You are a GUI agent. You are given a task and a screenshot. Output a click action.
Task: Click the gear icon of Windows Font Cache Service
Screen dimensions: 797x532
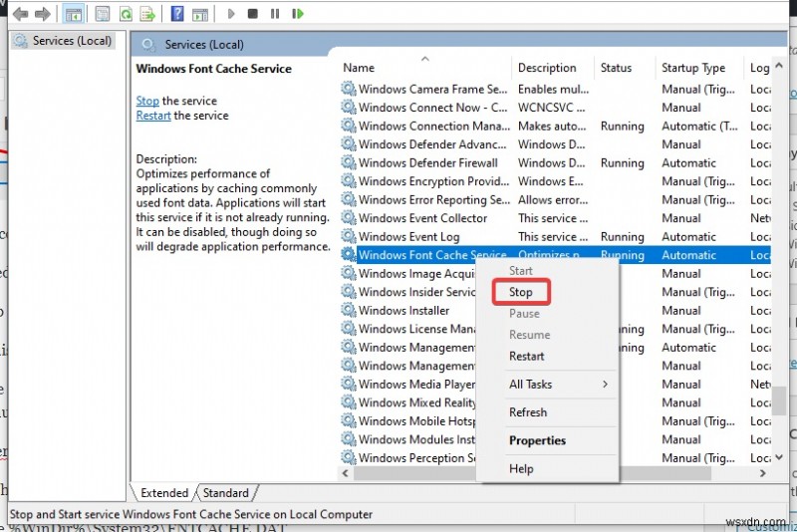coord(348,255)
